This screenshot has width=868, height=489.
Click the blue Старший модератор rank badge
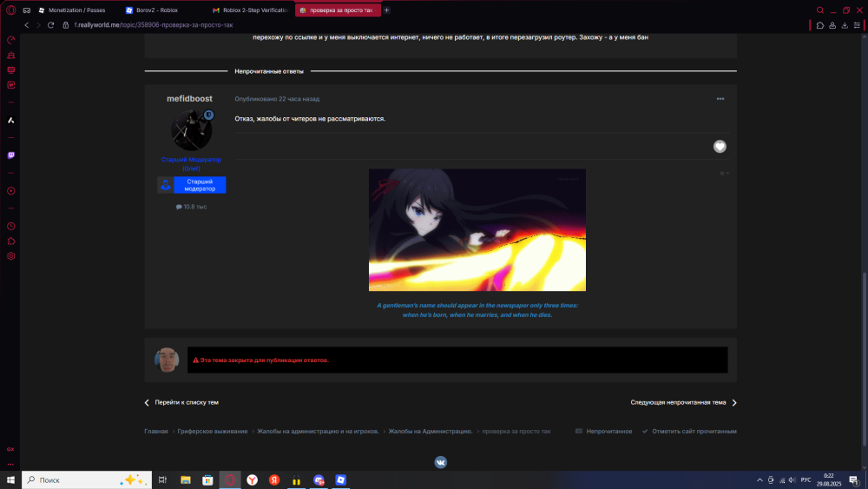pos(192,185)
